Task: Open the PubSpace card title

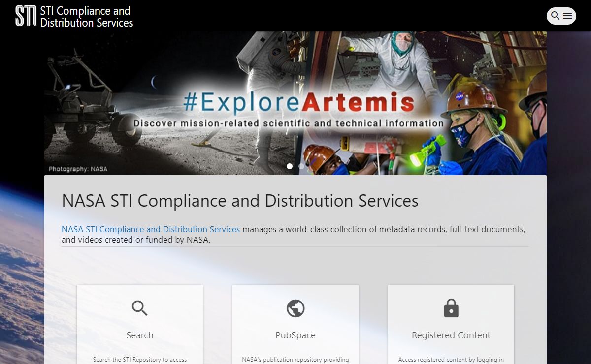Action: [295, 335]
